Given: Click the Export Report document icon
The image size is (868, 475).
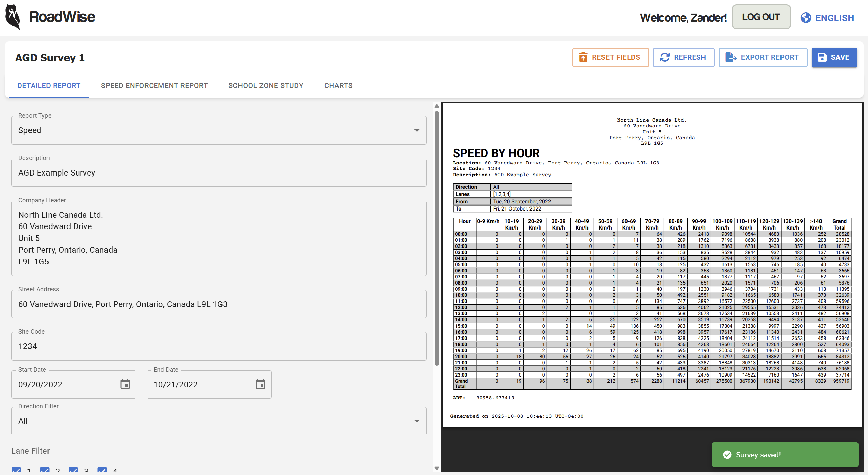Looking at the screenshot, I should (731, 57).
